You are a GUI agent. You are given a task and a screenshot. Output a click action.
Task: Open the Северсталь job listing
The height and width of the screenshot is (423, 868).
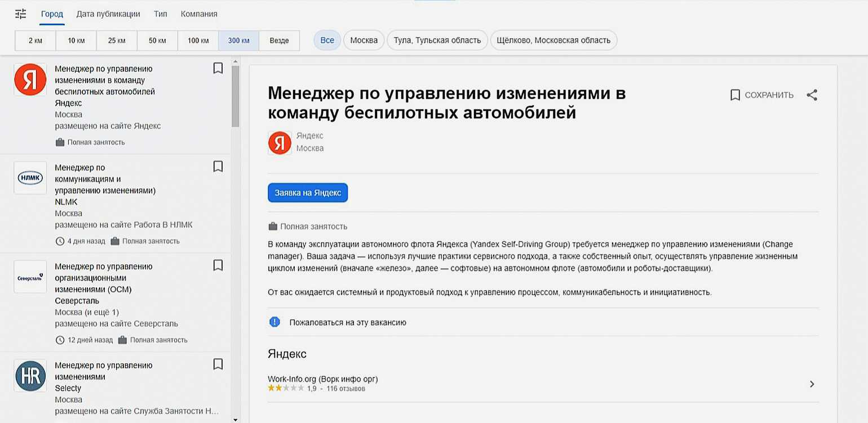click(x=104, y=278)
